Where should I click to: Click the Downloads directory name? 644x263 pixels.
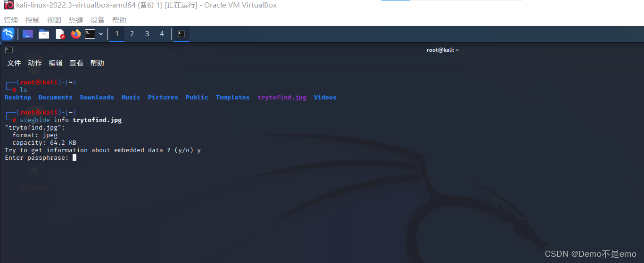click(97, 98)
